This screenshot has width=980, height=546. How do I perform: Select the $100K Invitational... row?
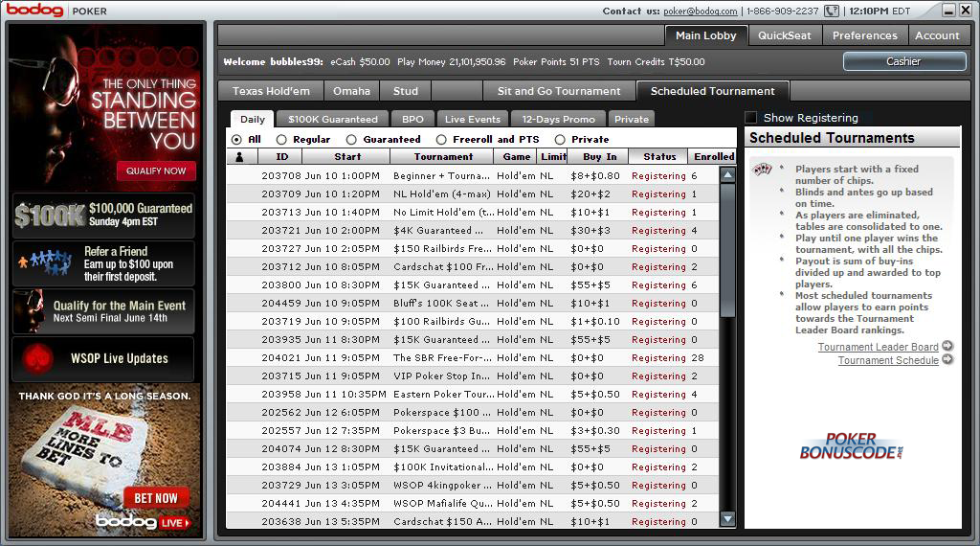(x=473, y=466)
